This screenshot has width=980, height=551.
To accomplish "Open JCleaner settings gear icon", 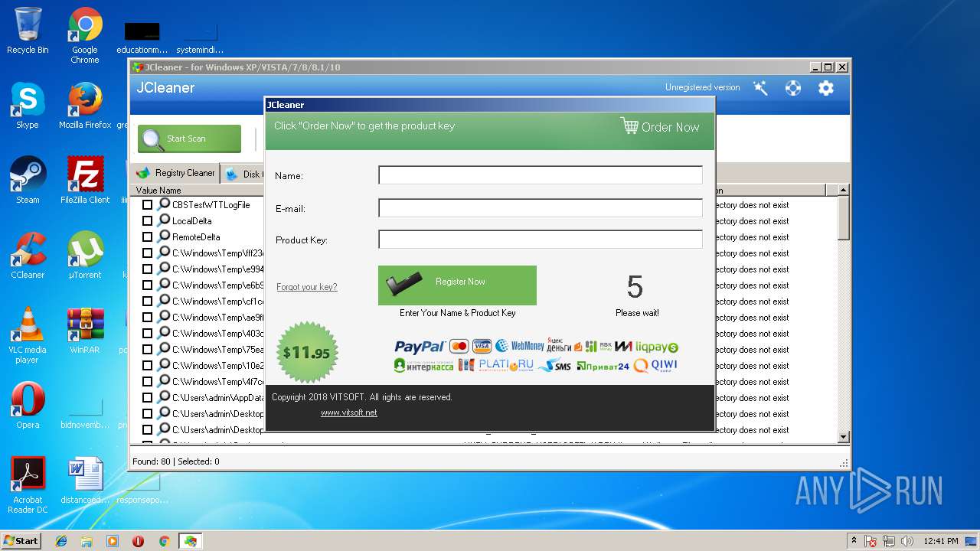I will coord(825,88).
